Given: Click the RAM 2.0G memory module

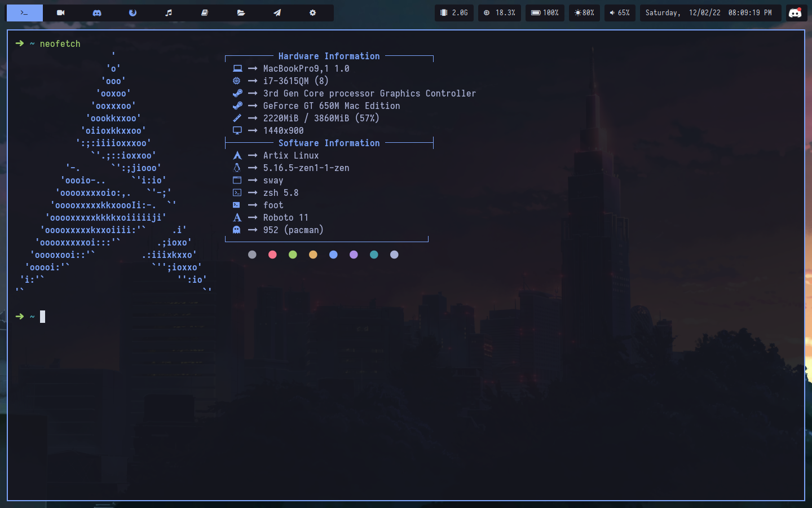Looking at the screenshot, I should tap(453, 12).
